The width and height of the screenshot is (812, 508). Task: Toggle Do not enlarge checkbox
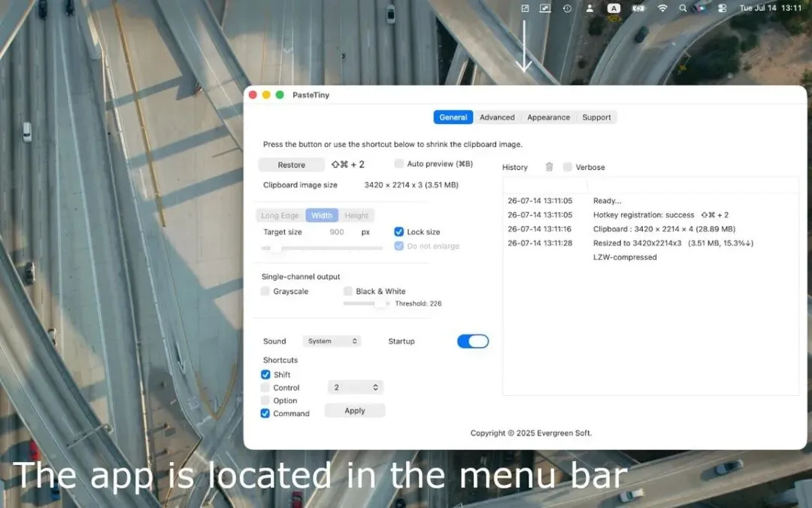click(x=398, y=245)
